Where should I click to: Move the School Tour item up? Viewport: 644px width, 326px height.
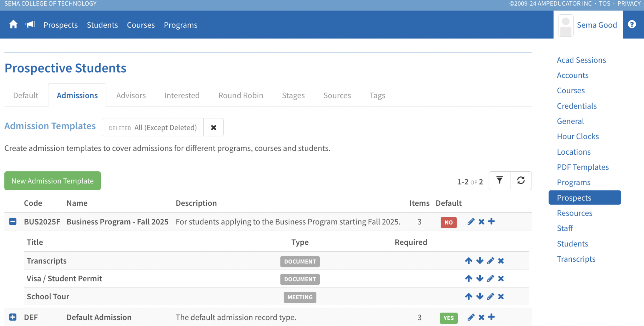tap(468, 296)
